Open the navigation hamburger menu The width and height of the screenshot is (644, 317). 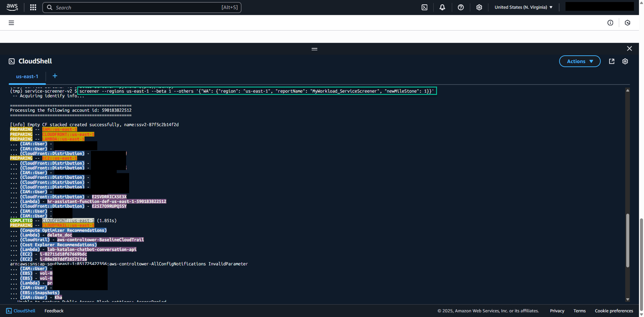(x=11, y=22)
